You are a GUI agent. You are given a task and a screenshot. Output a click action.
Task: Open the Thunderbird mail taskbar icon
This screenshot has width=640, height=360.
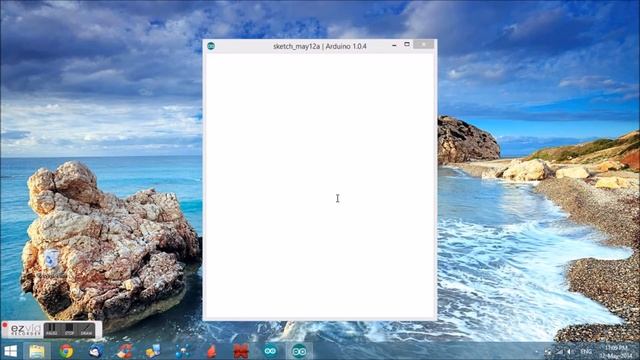96,351
